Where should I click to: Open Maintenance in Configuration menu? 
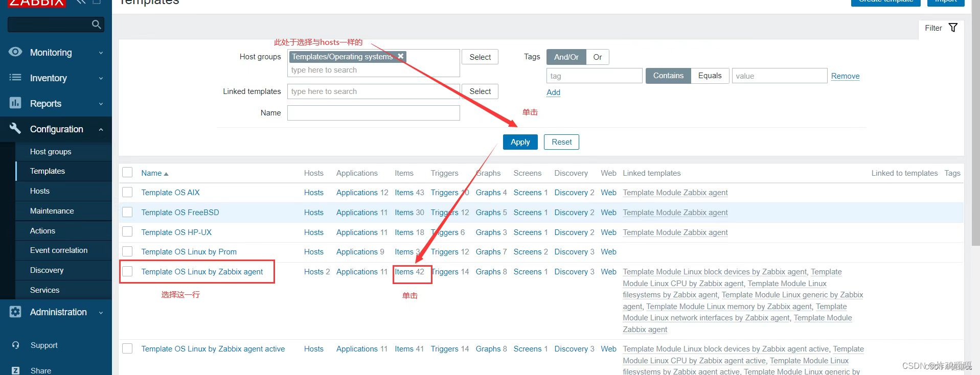coord(52,210)
